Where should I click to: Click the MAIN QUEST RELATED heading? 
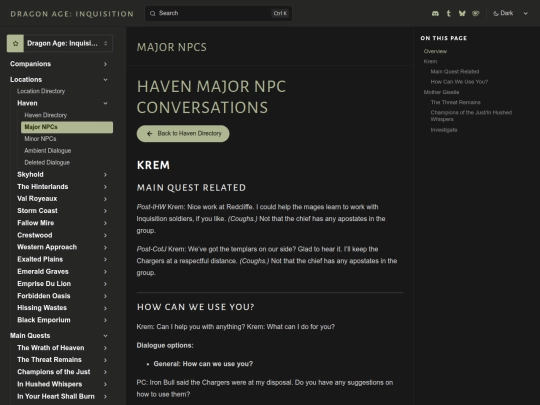point(191,188)
